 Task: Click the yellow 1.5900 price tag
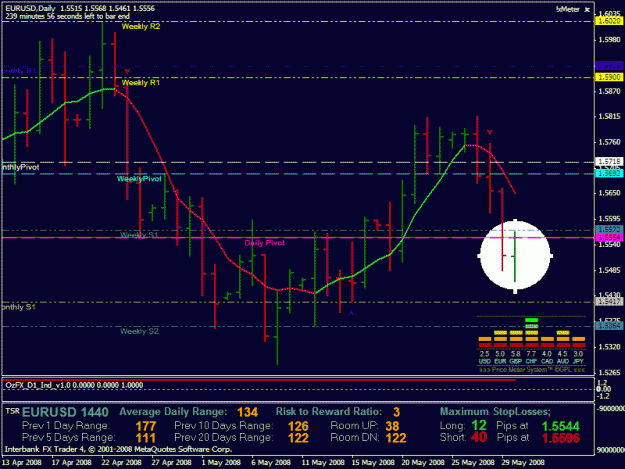609,77
